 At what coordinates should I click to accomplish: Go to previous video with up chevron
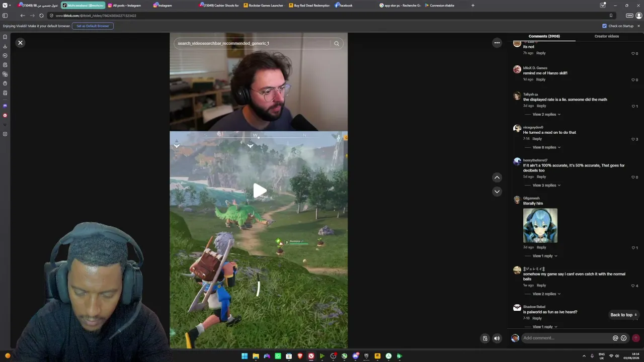tap(497, 177)
